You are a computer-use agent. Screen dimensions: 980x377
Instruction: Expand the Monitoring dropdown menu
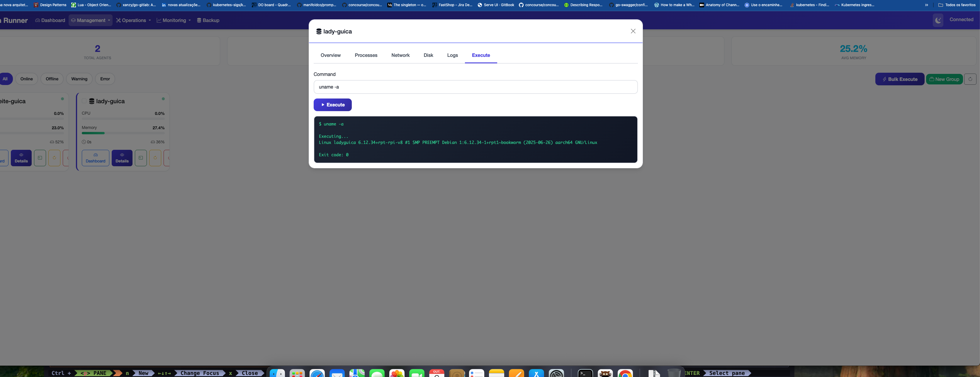174,20
